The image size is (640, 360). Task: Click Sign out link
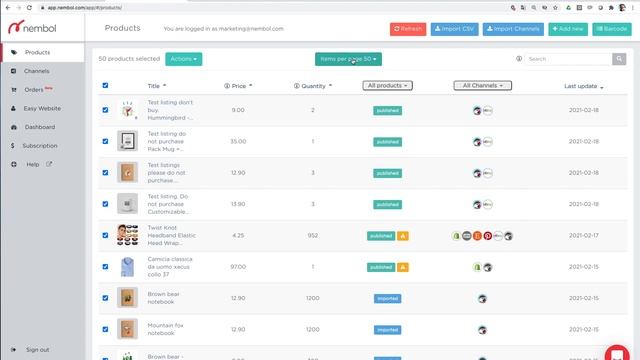click(x=38, y=350)
